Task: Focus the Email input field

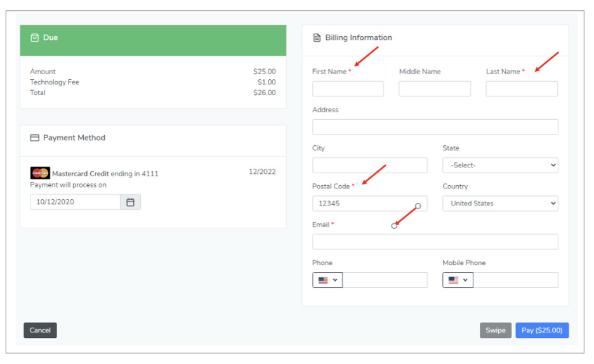Action: [x=435, y=242]
